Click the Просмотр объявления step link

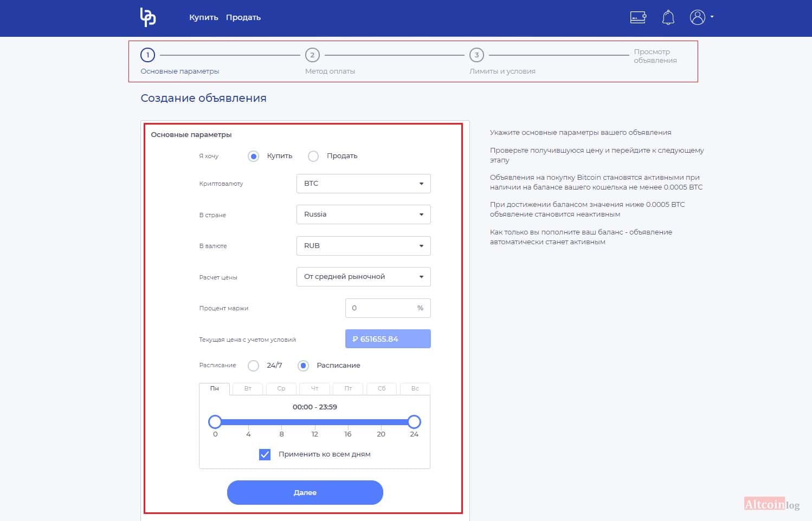click(655, 56)
